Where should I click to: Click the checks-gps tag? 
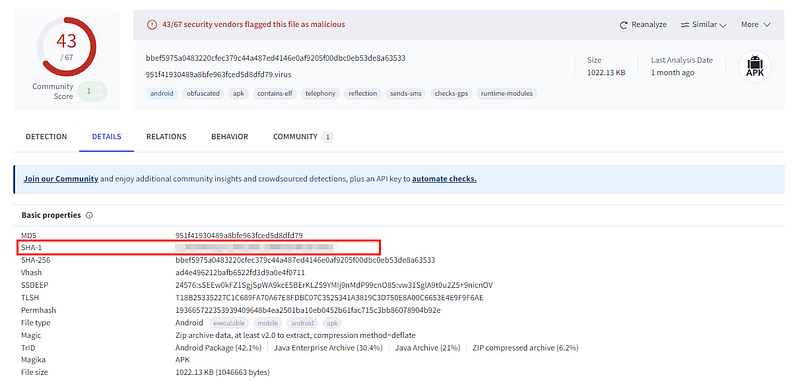coord(452,93)
